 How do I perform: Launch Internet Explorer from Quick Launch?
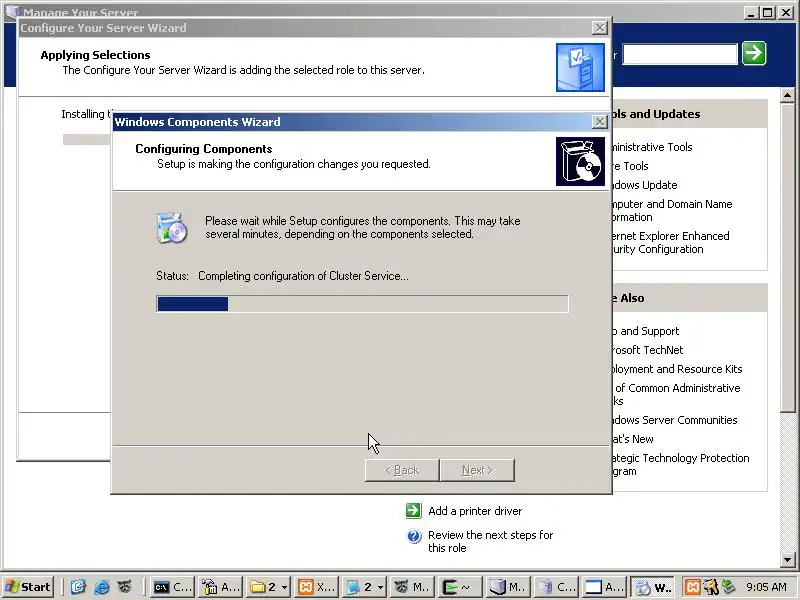pyautogui.click(x=102, y=587)
